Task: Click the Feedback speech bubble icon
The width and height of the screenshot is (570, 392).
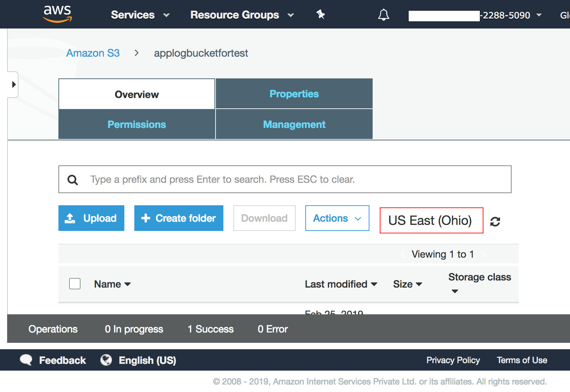Action: pyautogui.click(x=26, y=360)
